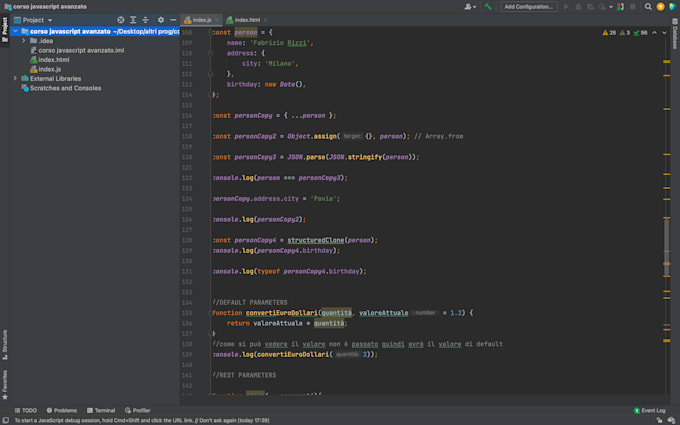The image size is (680, 425).
Task: Select Scratches and Consoles node
Action: click(61, 88)
